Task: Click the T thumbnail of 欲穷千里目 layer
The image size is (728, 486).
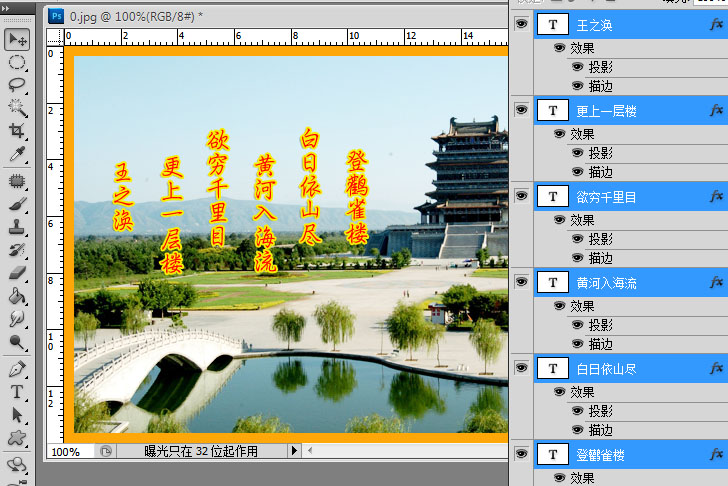Action: [x=552, y=196]
